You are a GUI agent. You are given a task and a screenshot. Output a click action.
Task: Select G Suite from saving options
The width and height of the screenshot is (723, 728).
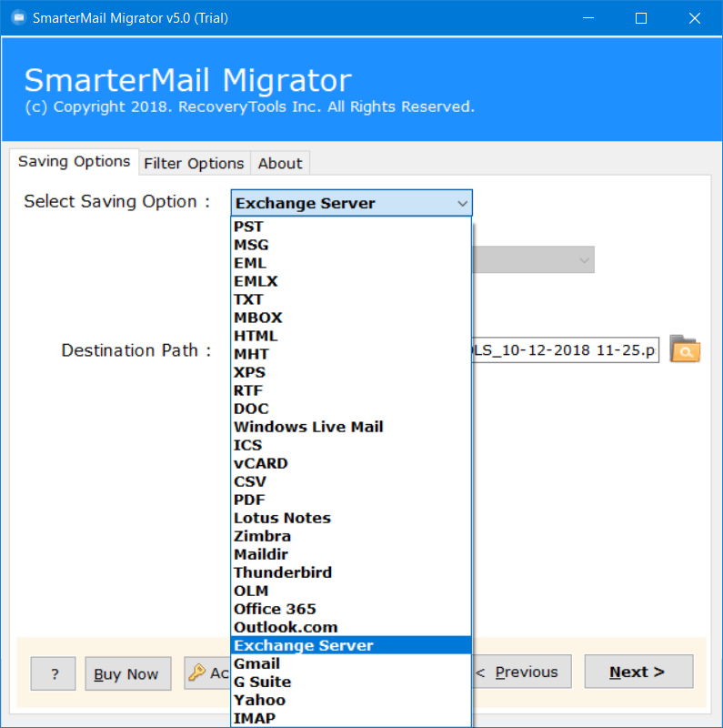click(x=262, y=682)
